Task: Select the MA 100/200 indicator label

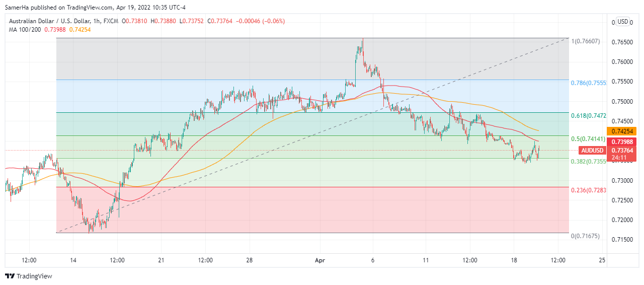Action: (x=25, y=29)
